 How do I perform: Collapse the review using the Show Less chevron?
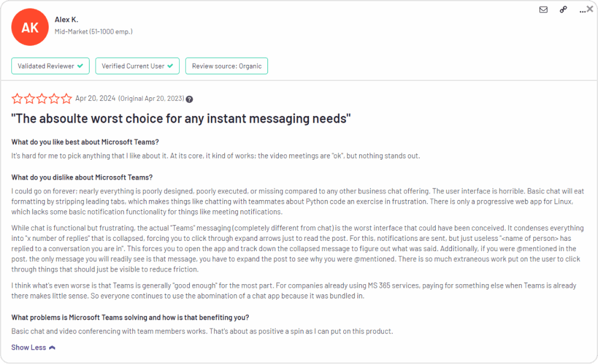[x=52, y=347]
